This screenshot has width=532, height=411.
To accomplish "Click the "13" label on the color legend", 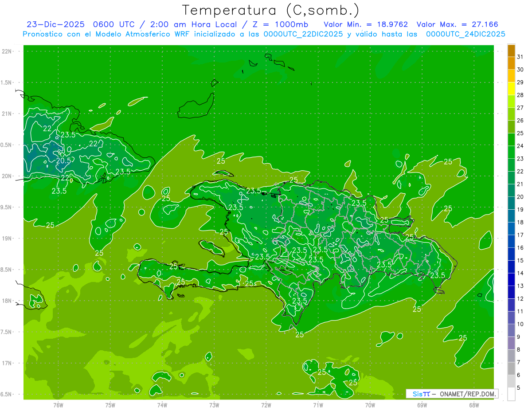I will 520,286.
